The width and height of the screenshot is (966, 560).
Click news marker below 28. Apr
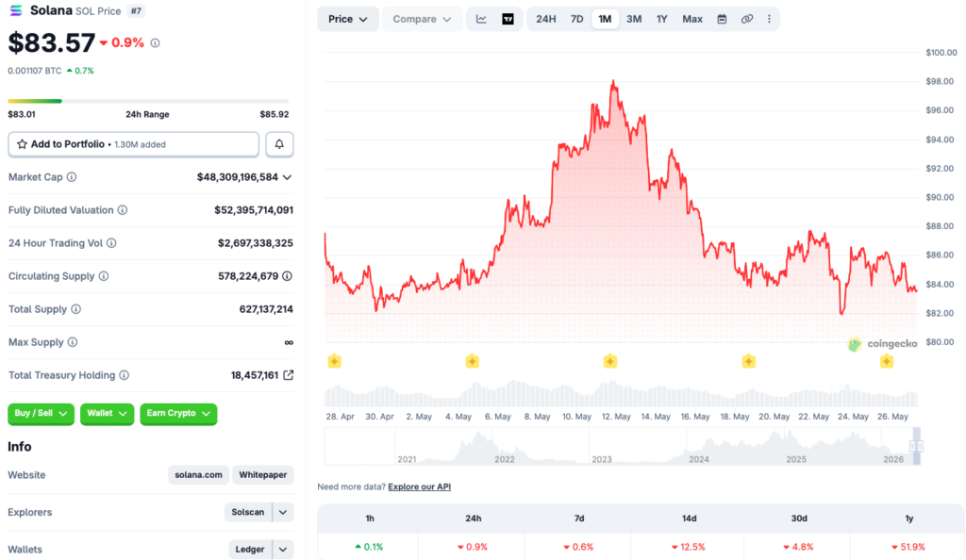(x=335, y=361)
